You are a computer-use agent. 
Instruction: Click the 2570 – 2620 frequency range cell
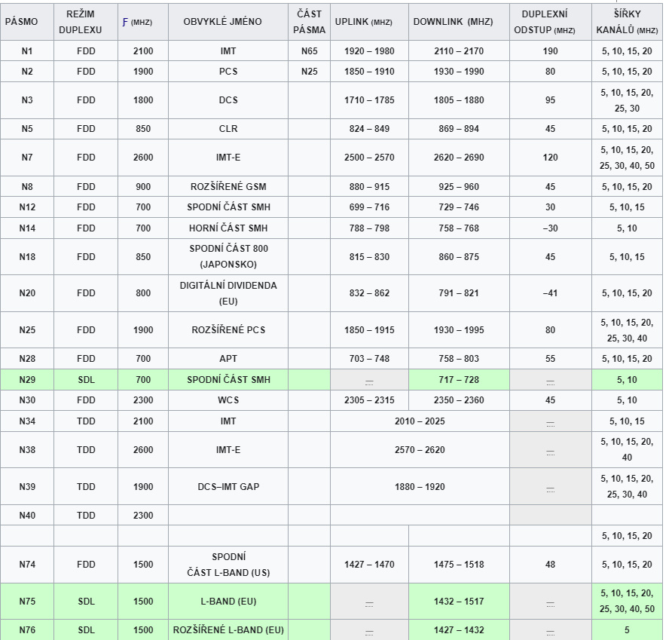click(420, 450)
